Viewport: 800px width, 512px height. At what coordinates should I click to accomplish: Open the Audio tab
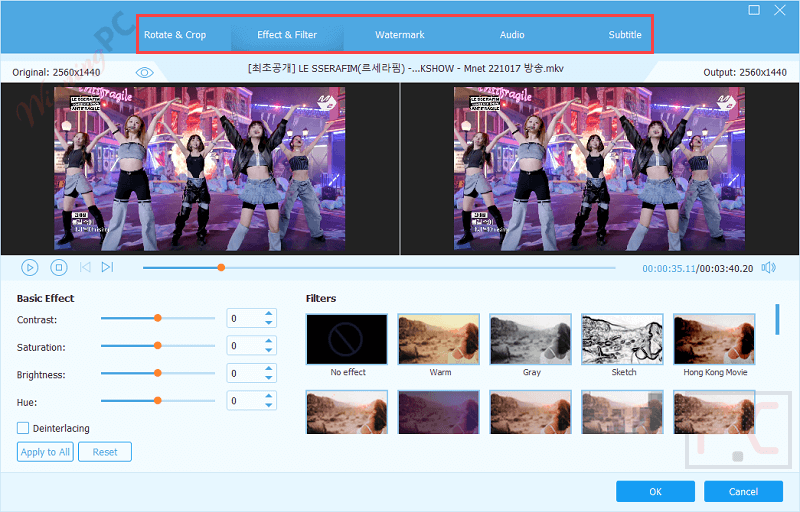click(x=512, y=35)
